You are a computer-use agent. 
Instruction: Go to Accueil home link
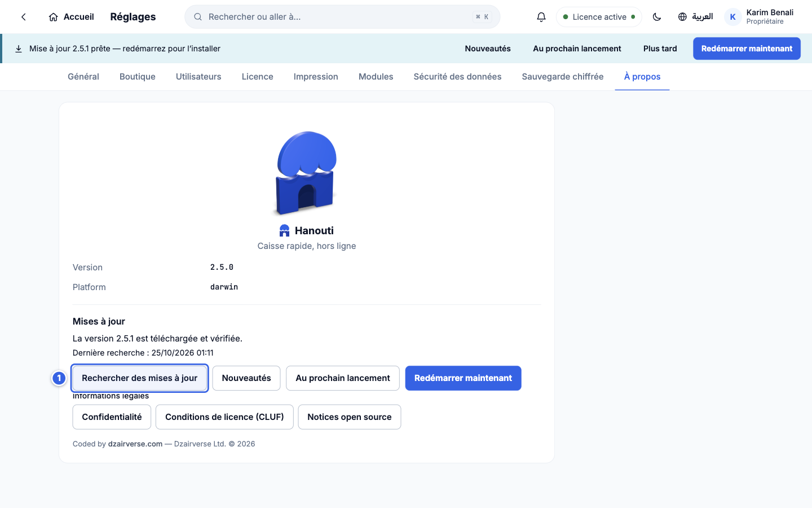pyautogui.click(x=71, y=17)
